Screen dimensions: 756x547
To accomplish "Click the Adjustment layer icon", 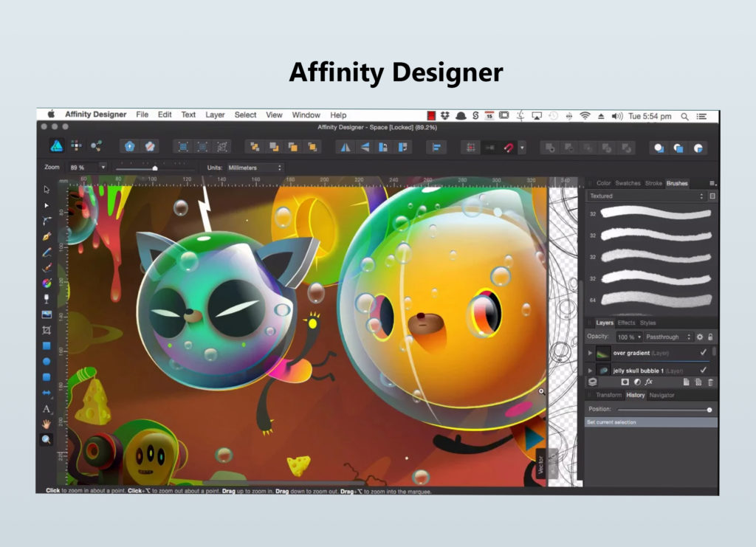I will (637, 382).
